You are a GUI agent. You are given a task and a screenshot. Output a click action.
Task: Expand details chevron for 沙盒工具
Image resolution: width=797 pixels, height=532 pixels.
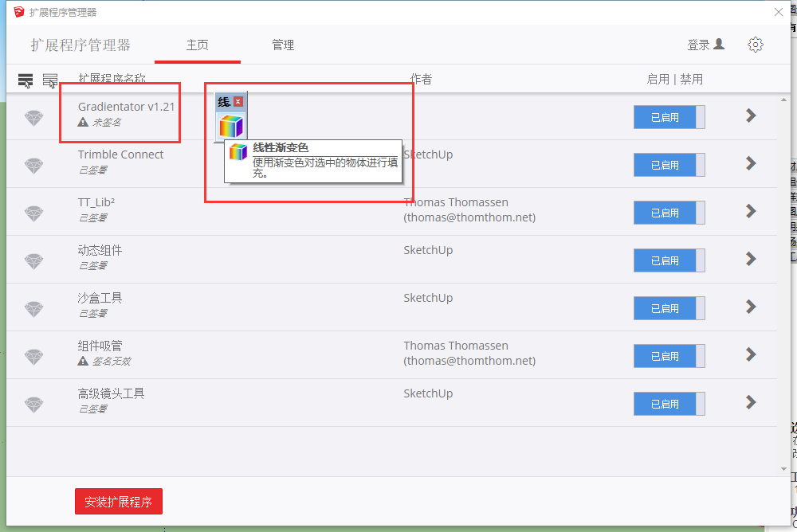pos(751,307)
